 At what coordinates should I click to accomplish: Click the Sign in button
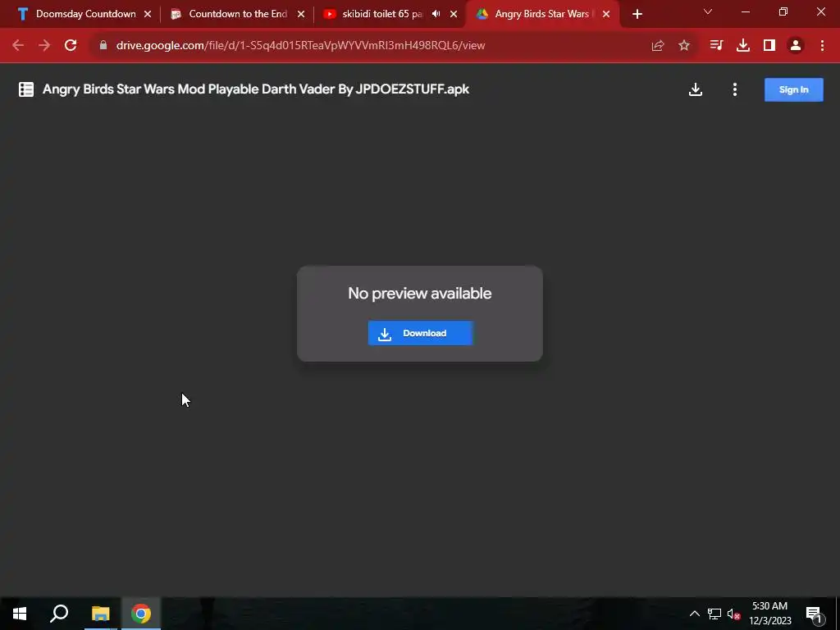point(793,89)
